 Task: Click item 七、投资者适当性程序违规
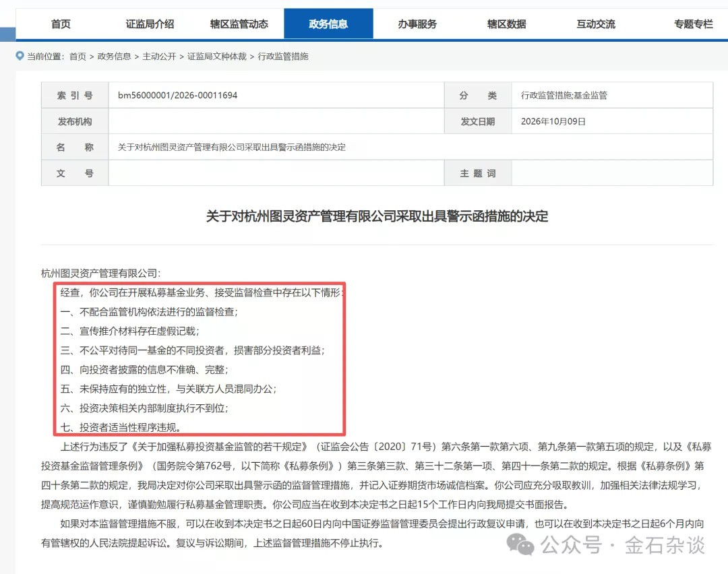(120, 427)
